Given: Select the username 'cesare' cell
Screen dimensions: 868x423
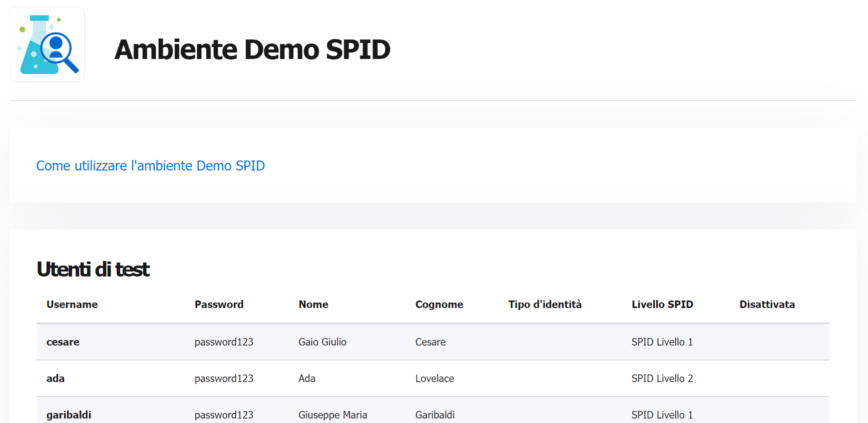Looking at the screenshot, I should pos(63,342).
